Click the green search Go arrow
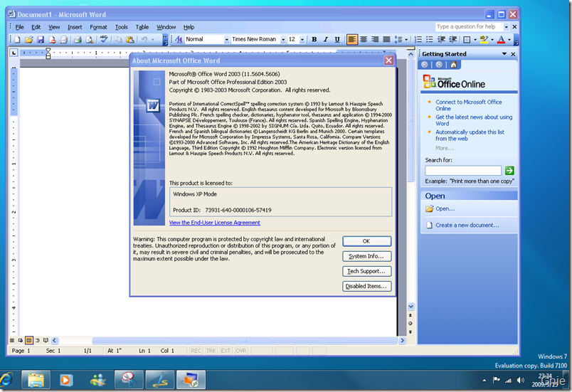572x392 pixels. point(509,170)
